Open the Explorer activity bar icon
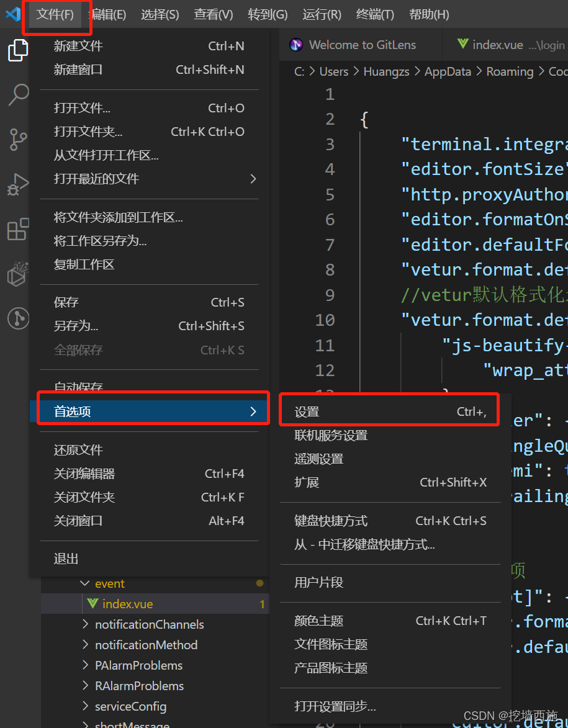This screenshot has height=728, width=568. [x=18, y=50]
